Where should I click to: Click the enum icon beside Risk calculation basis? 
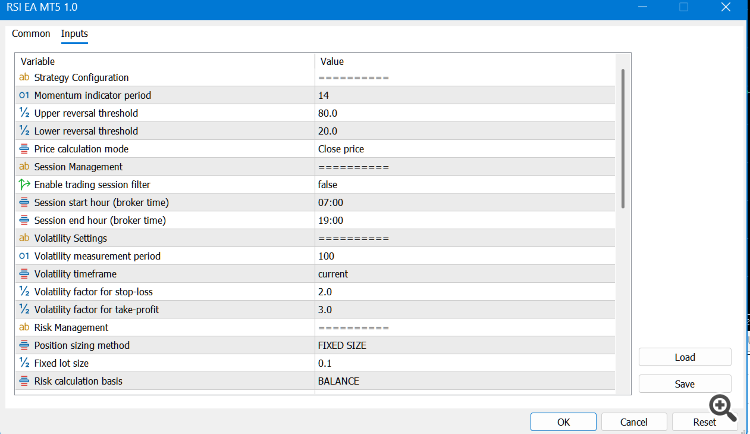pyautogui.click(x=24, y=381)
